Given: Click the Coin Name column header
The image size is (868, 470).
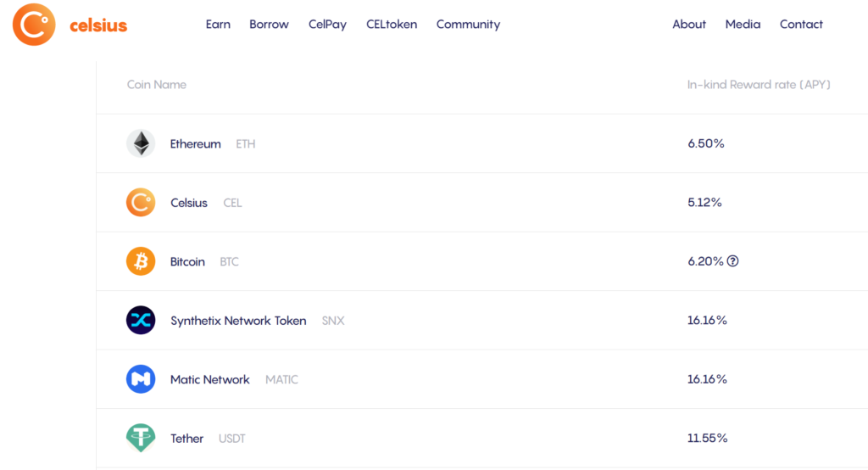Looking at the screenshot, I should click(157, 85).
